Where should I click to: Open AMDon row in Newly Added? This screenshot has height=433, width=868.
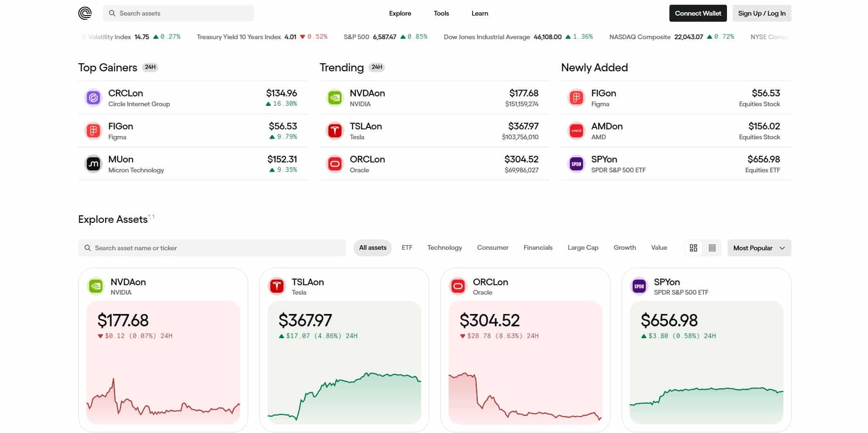pos(676,131)
